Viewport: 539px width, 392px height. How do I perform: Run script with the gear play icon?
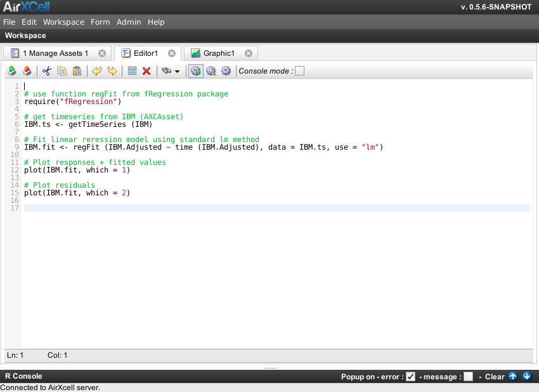point(195,71)
